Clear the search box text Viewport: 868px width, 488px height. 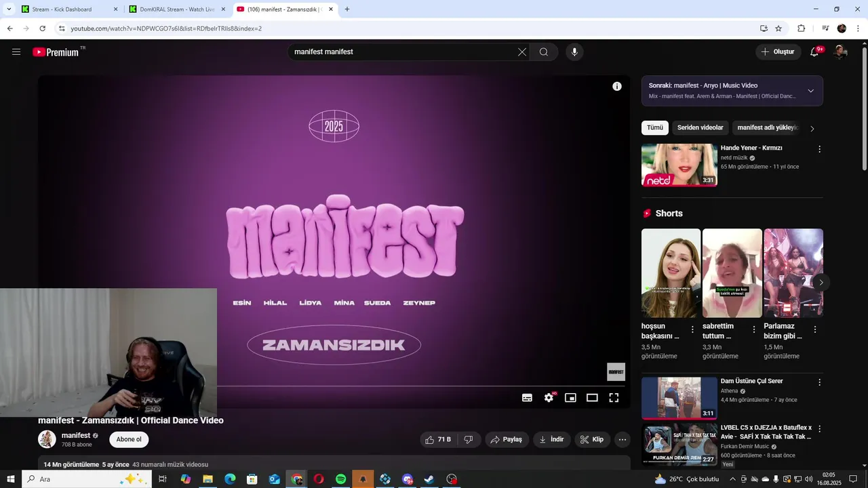(x=522, y=52)
